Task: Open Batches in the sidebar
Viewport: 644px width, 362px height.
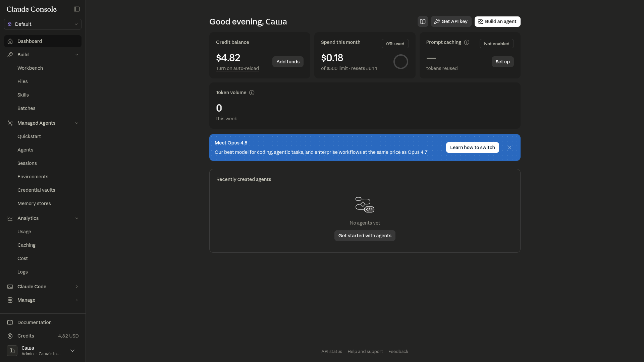Action: (x=43, y=108)
